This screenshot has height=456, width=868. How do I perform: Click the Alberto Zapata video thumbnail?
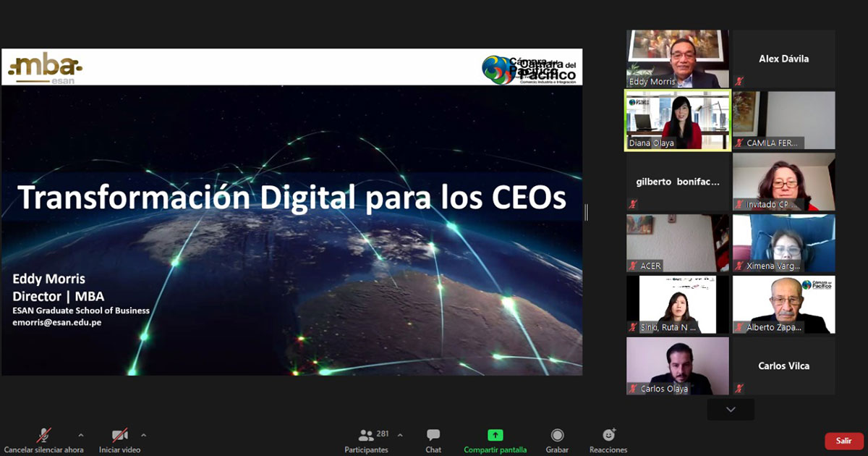(783, 305)
